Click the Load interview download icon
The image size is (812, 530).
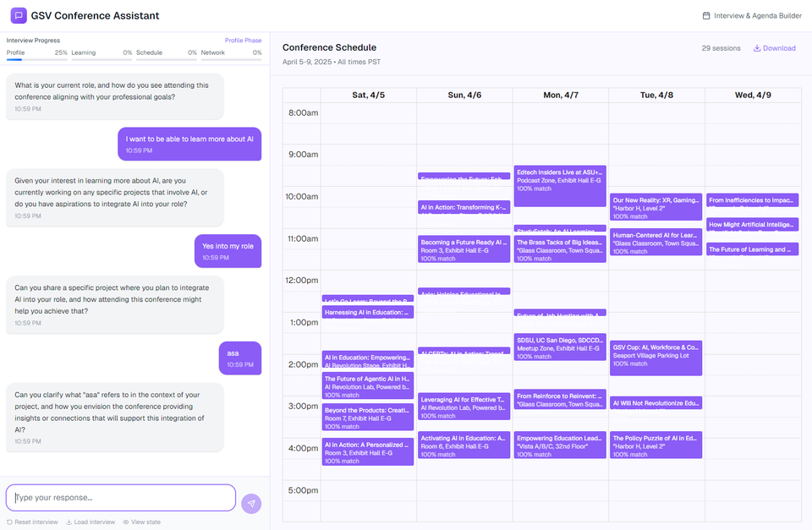tap(69, 522)
